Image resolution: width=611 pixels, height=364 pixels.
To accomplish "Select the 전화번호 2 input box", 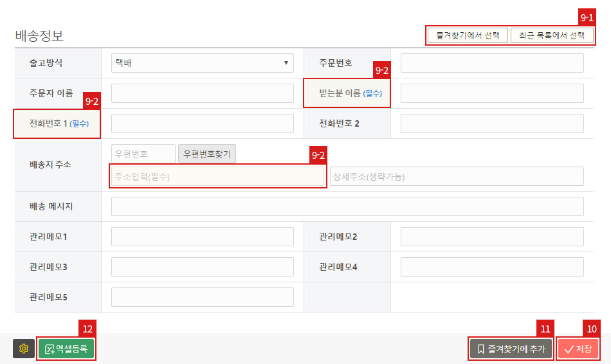I will click(492, 123).
